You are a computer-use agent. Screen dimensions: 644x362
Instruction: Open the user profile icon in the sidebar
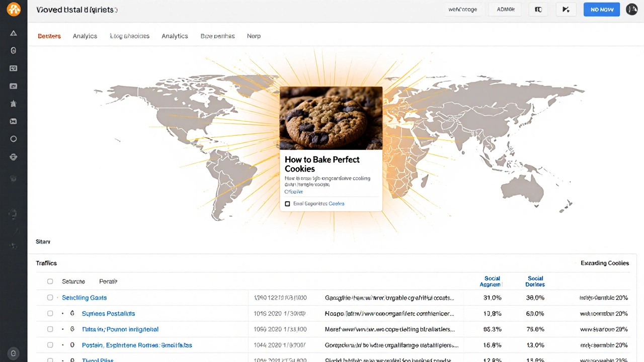(14, 50)
